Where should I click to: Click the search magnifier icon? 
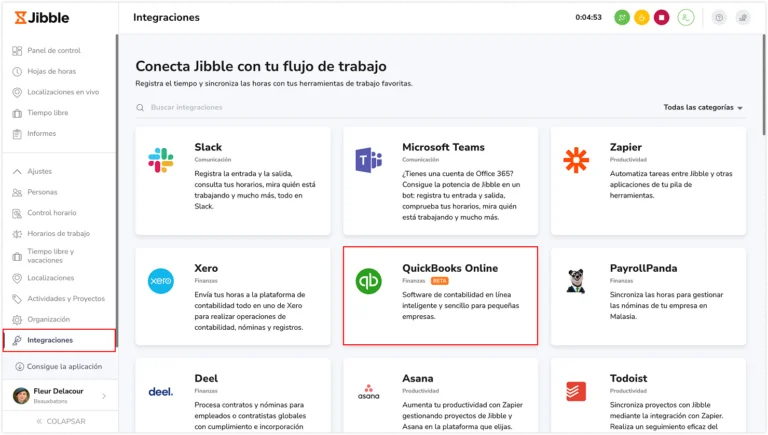(x=140, y=108)
